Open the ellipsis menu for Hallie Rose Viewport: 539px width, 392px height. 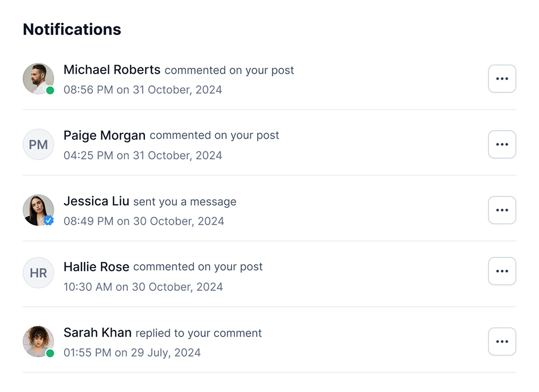click(502, 271)
